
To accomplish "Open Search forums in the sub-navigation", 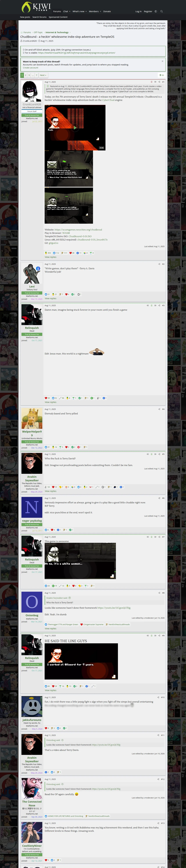I will tap(40, 17).
